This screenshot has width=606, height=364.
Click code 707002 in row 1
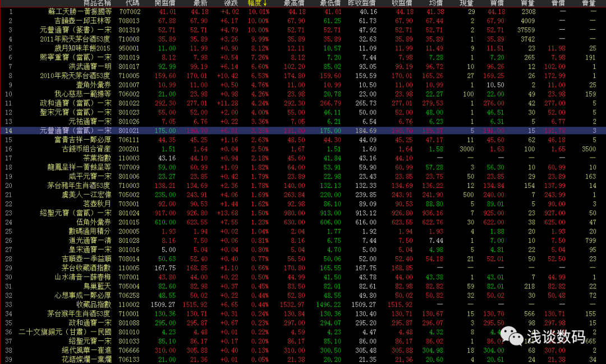tap(130, 12)
